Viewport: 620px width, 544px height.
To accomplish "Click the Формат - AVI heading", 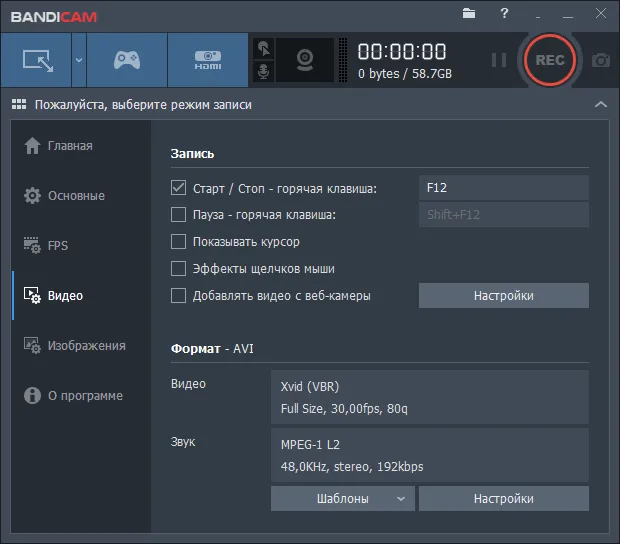I will click(212, 349).
